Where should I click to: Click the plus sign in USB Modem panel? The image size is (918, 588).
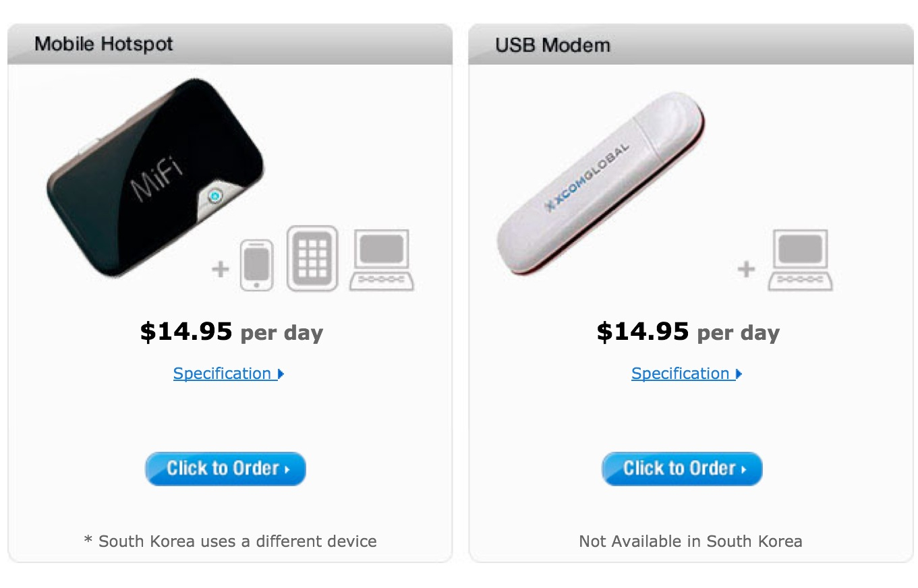746,269
